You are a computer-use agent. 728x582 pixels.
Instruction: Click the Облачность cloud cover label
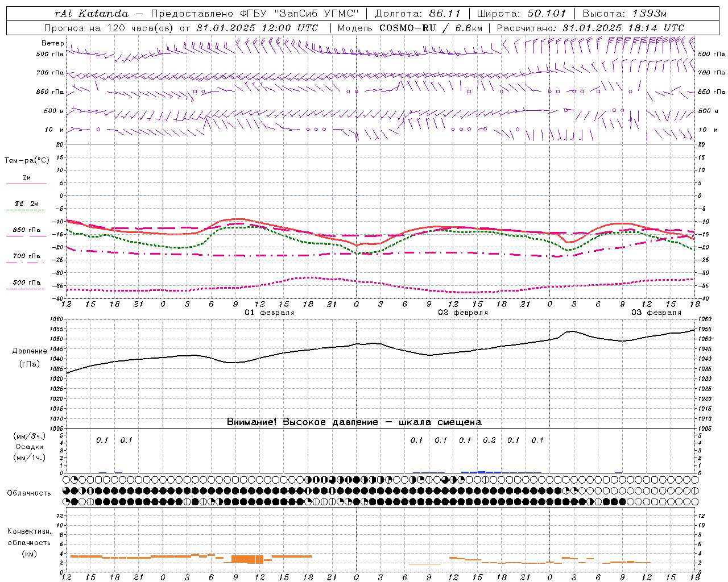click(x=29, y=493)
